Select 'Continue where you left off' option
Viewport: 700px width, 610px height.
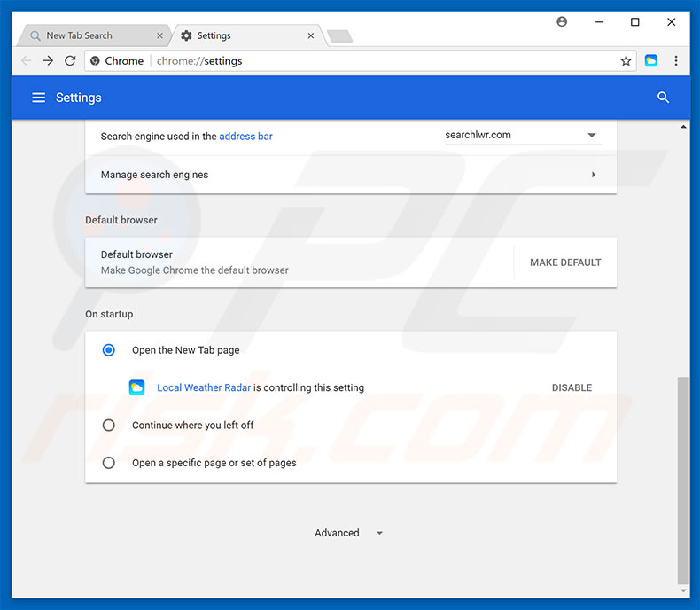click(x=109, y=426)
